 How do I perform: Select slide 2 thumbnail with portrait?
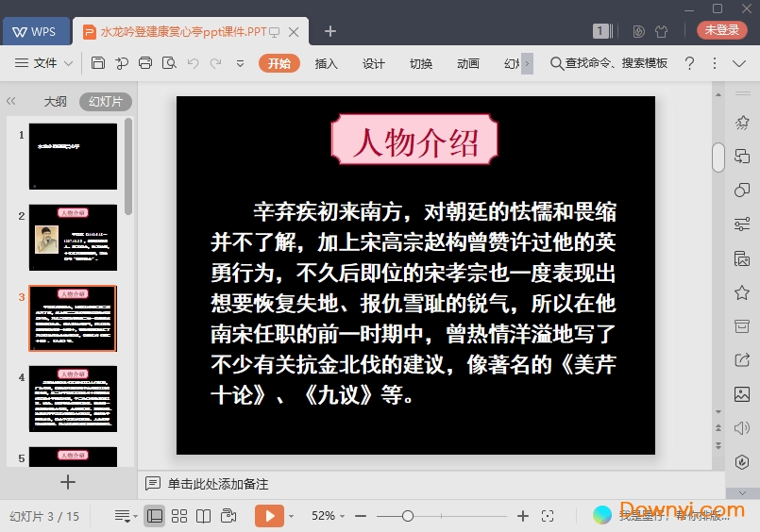point(73,237)
